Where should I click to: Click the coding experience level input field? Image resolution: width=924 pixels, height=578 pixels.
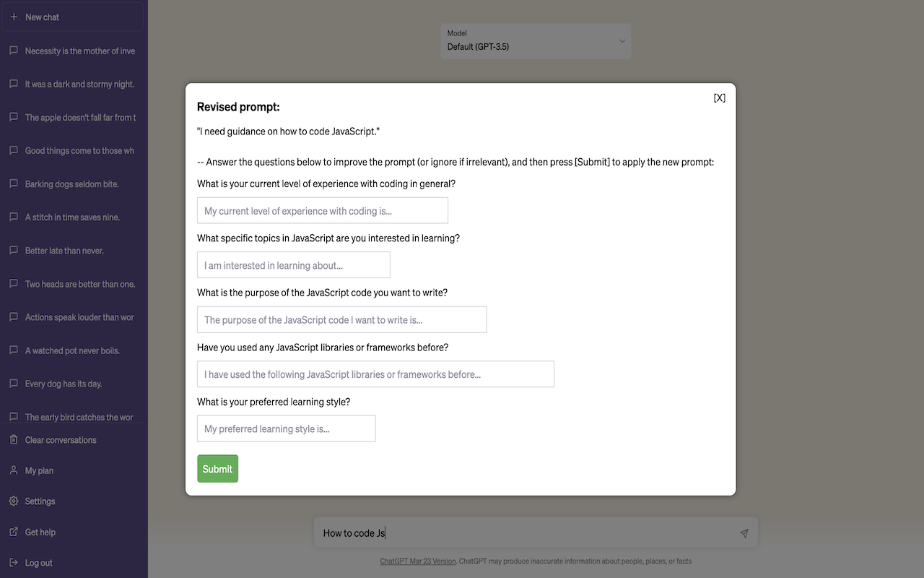(x=322, y=210)
